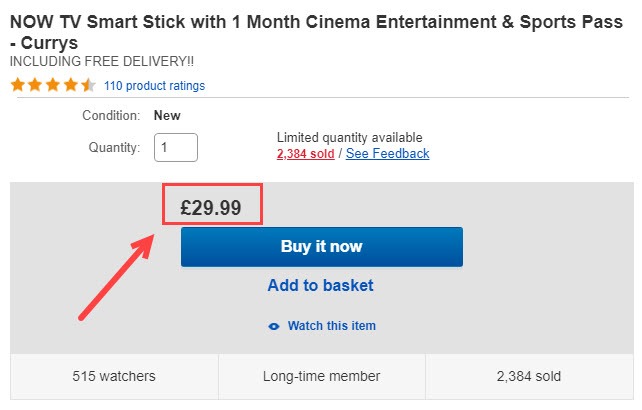
Task: Open the red 2,384 sold link
Action: click(305, 154)
